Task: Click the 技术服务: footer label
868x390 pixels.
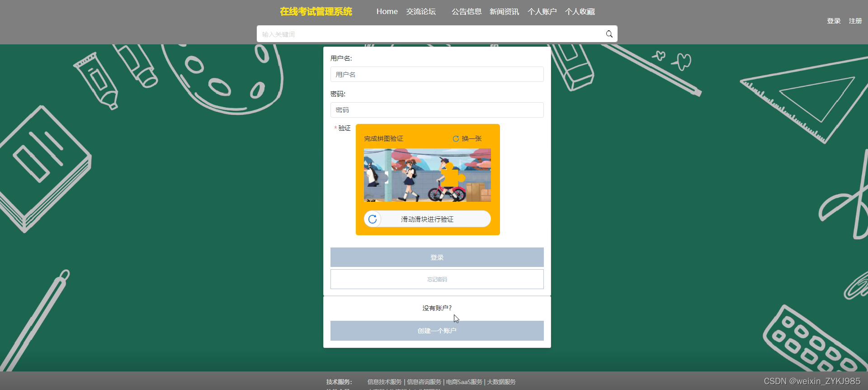Action: (x=339, y=382)
